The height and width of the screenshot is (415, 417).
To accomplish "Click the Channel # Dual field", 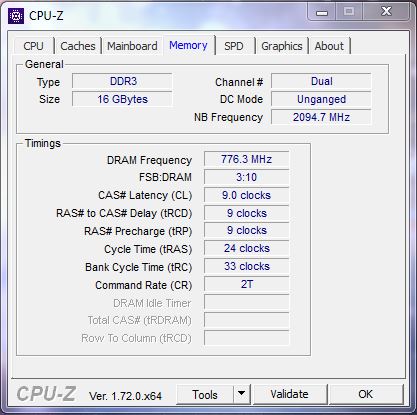I will click(x=321, y=81).
